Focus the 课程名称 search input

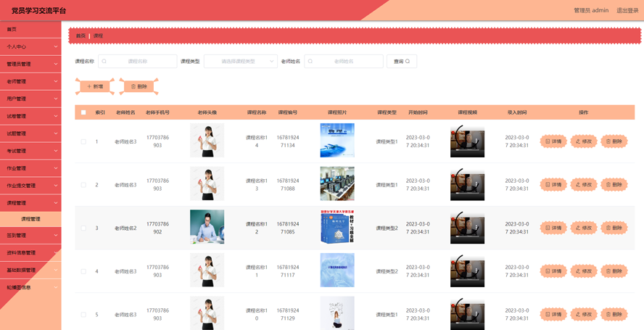point(138,61)
